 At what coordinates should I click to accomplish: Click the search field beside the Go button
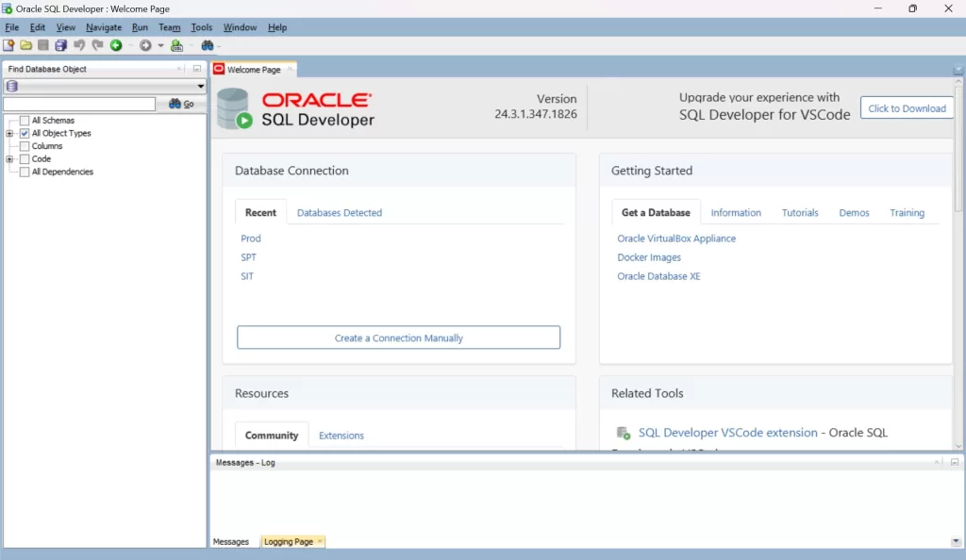tap(79, 105)
